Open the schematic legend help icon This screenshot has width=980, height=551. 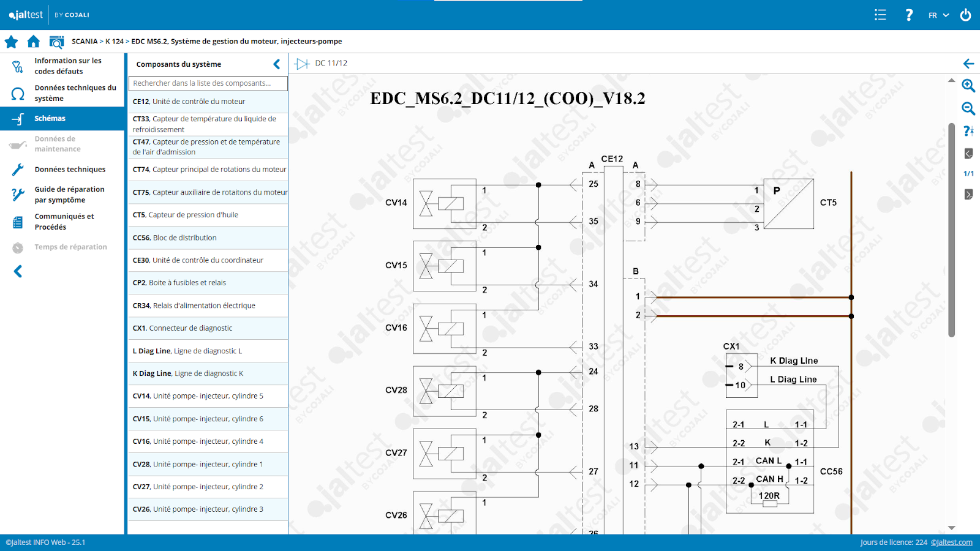[968, 131]
